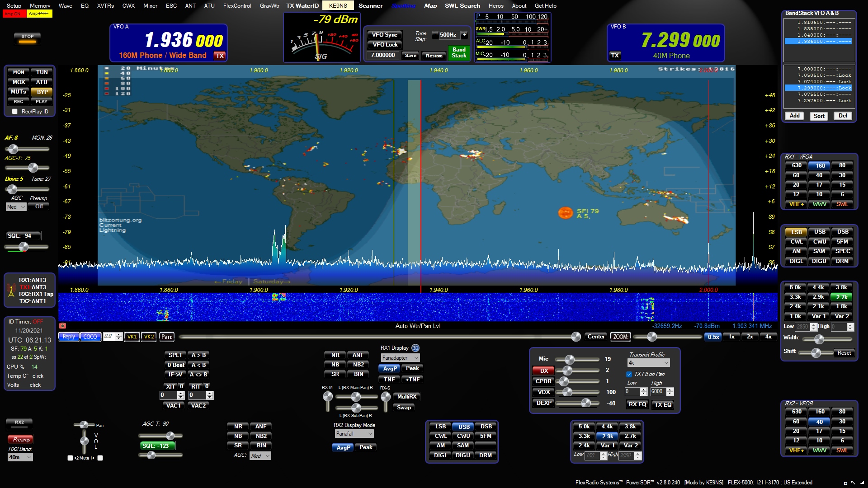Viewport: 868px width, 488px height.
Task: Toggle the TX Flt on Pan checkbox
Action: 629,374
